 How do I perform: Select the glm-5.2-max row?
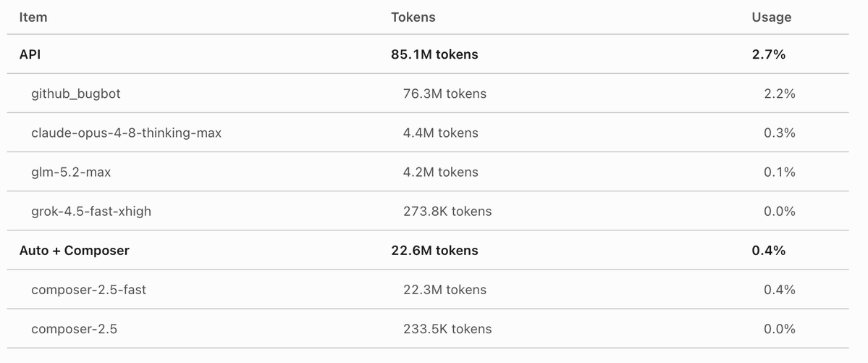[x=428, y=172]
